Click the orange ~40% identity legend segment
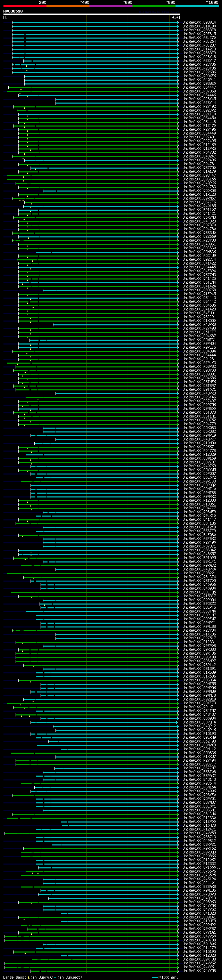 point(68,6)
